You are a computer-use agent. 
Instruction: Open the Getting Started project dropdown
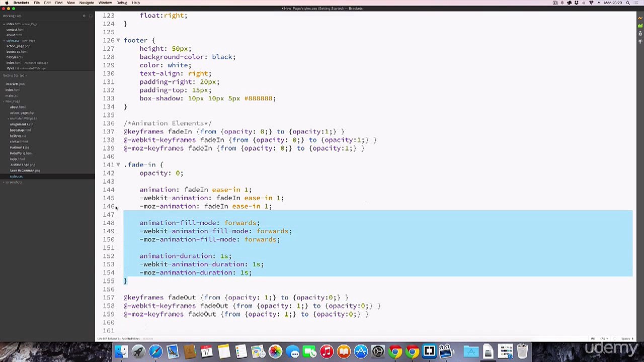pyautogui.click(x=15, y=75)
